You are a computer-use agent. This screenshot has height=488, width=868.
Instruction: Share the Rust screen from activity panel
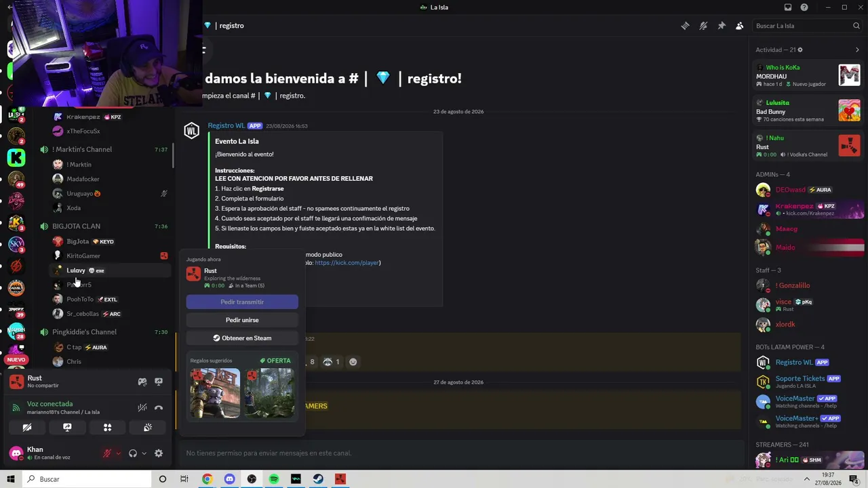pyautogui.click(x=159, y=382)
